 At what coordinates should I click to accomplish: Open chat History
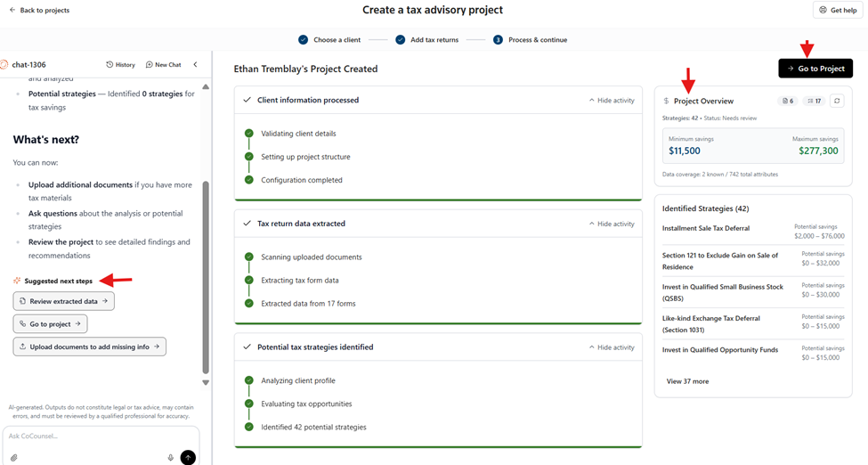click(x=121, y=65)
